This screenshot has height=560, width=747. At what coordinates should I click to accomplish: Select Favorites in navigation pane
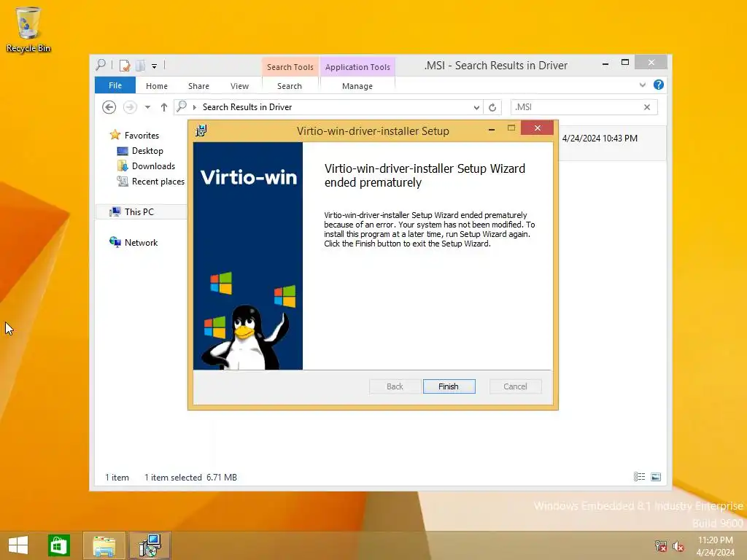coord(142,135)
